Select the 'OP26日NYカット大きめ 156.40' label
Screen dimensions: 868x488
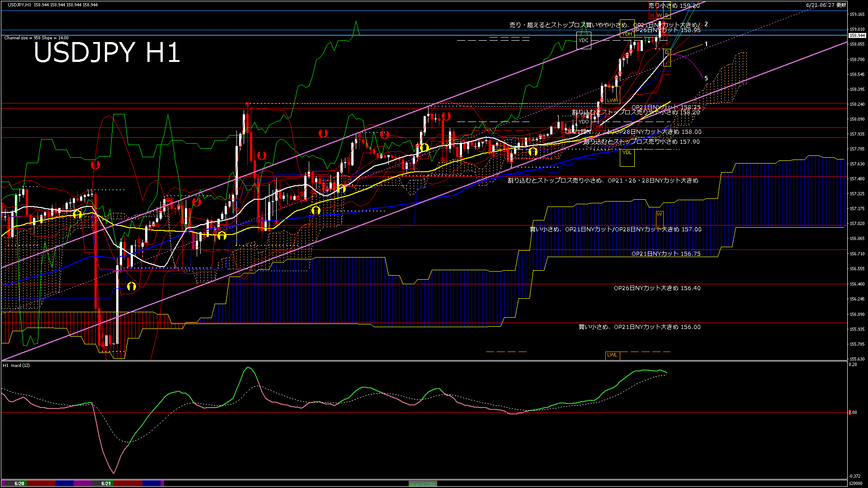coord(657,288)
